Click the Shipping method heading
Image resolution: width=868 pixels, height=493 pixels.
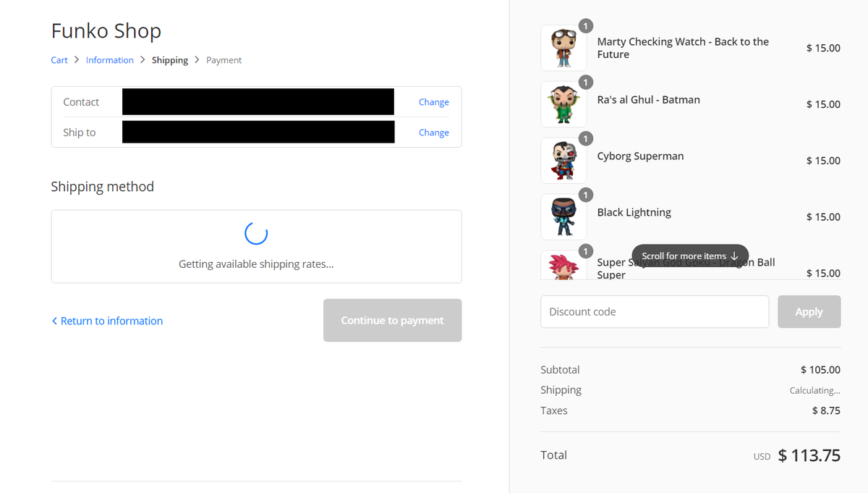coord(102,187)
